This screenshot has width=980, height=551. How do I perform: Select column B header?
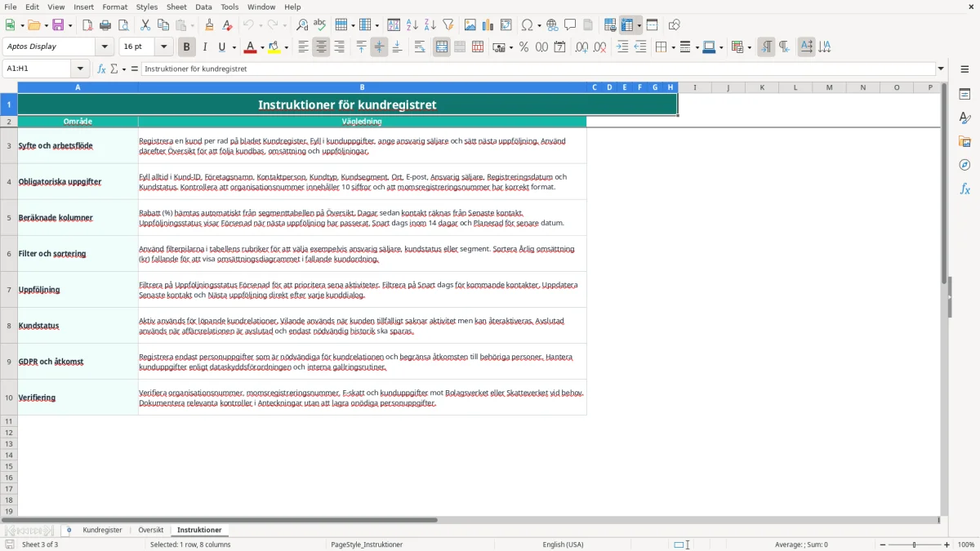[x=363, y=87]
